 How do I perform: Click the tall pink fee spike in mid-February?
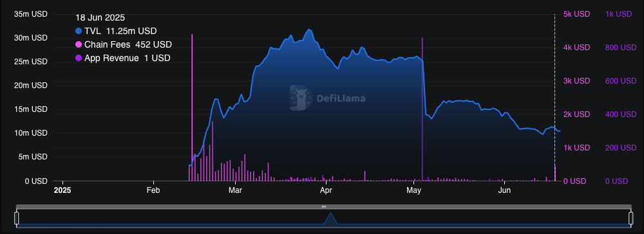coord(192,107)
